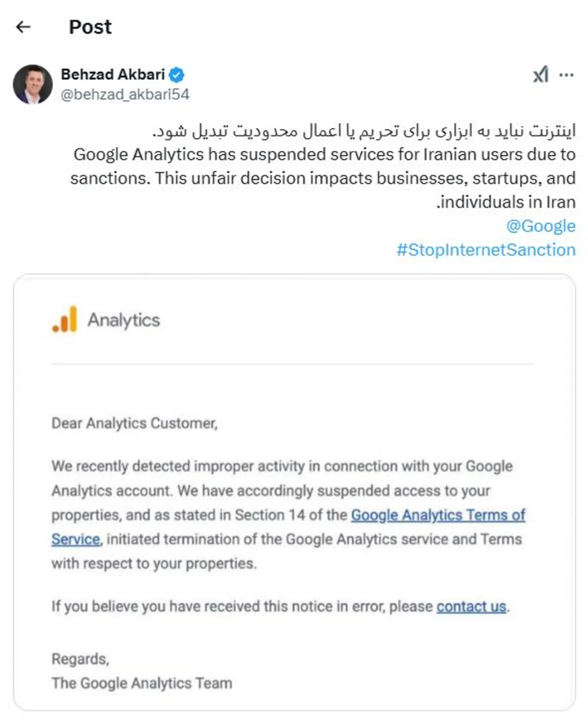Open Behzad Akbari's profile picture
This screenshot has width=588, height=725.
(33, 84)
